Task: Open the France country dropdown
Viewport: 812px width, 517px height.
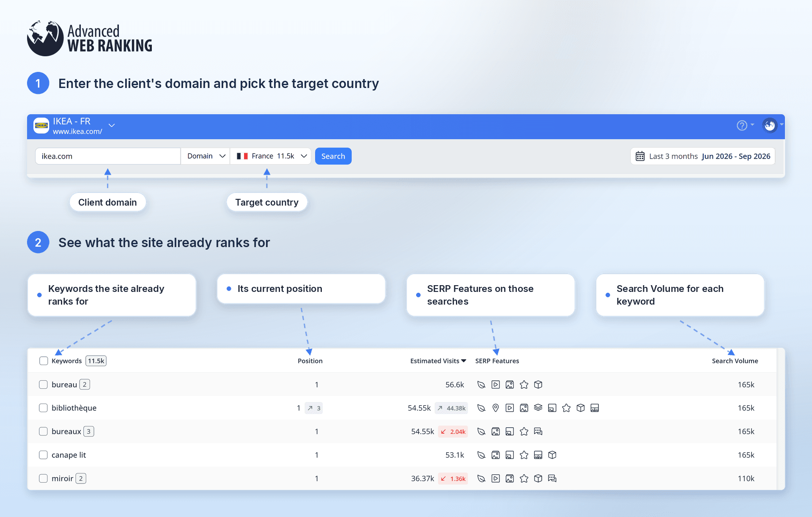Action: pos(271,156)
